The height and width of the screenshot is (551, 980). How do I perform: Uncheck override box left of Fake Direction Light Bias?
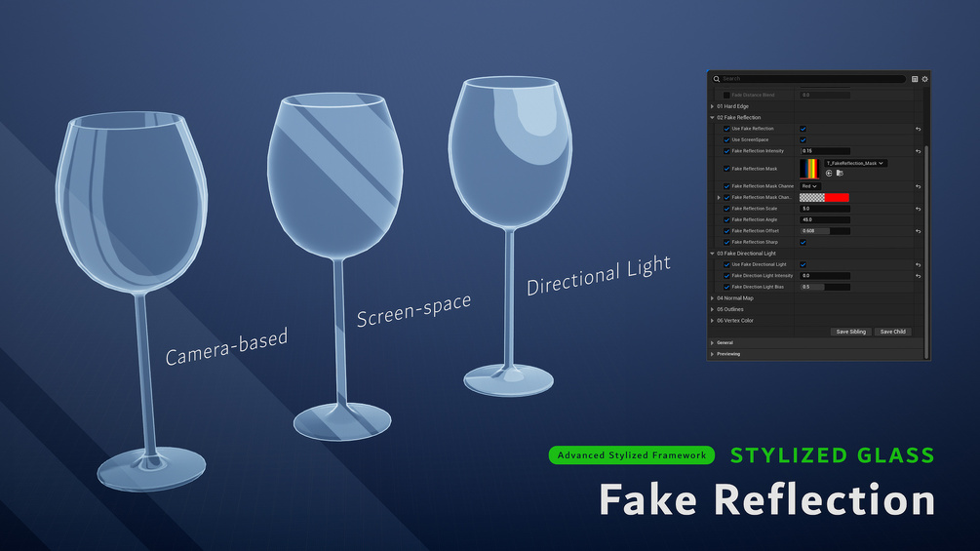coord(726,288)
